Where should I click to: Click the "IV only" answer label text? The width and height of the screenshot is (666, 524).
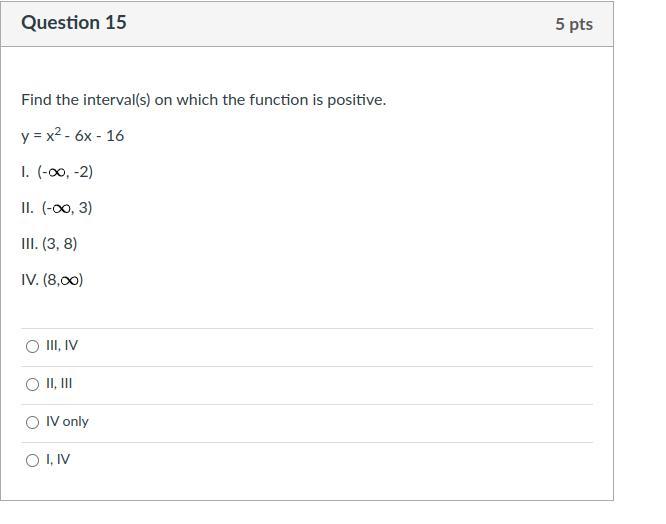[x=67, y=422]
